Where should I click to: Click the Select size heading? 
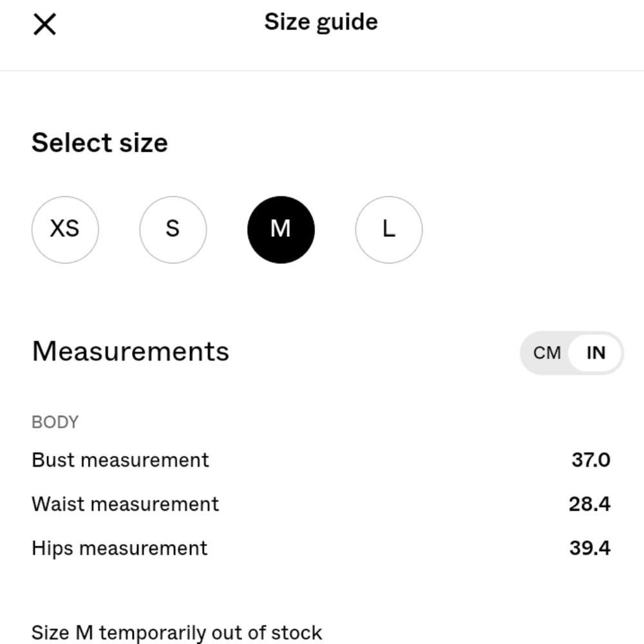pos(100,143)
